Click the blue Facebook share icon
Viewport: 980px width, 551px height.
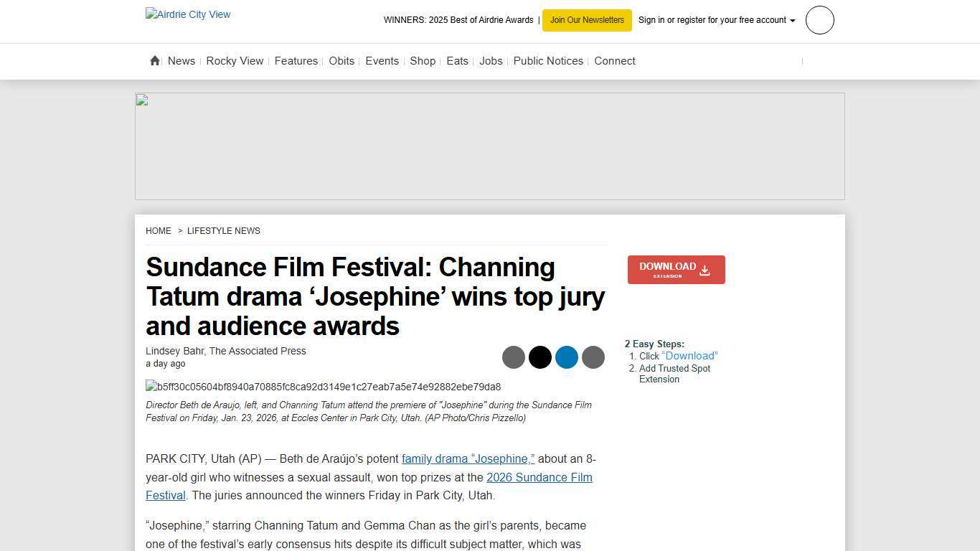pyautogui.click(x=567, y=357)
